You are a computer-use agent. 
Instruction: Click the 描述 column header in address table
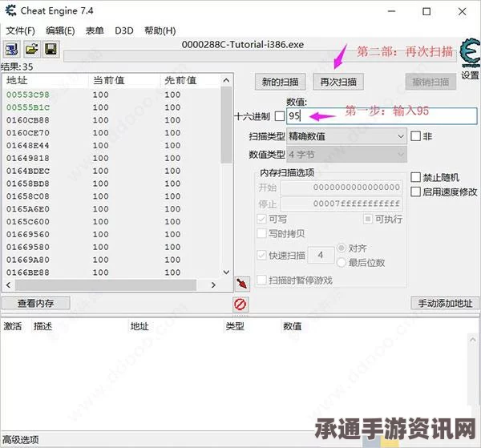click(42, 326)
